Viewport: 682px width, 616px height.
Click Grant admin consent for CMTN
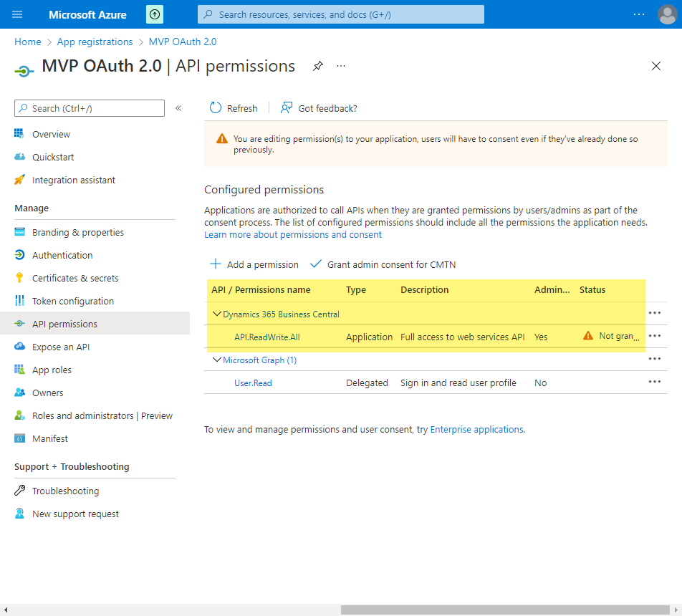coord(383,264)
